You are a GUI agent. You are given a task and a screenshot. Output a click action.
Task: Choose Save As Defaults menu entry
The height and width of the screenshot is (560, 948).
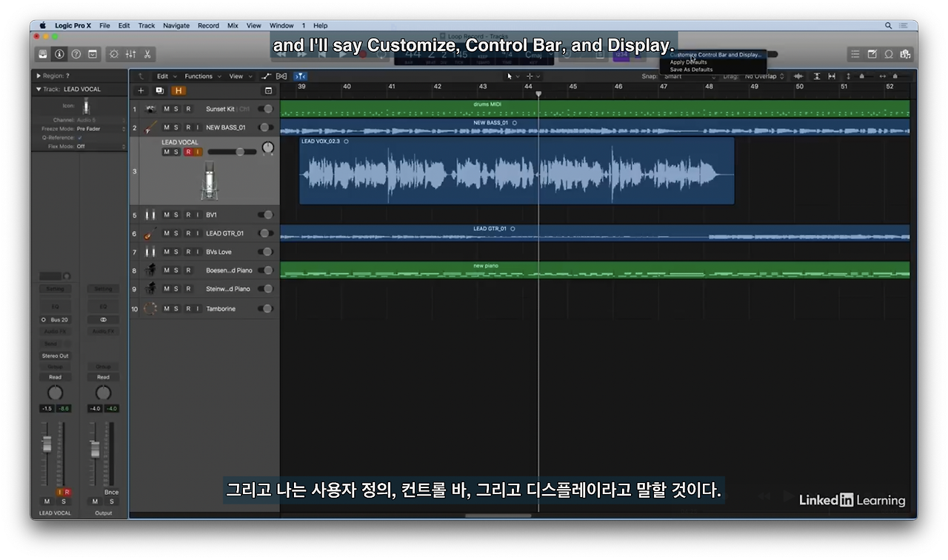pyautogui.click(x=691, y=70)
